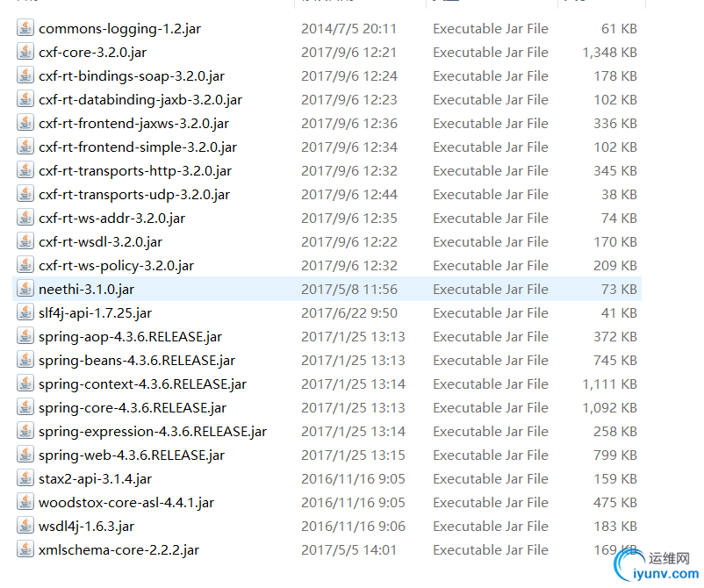This screenshot has width=704, height=588.
Task: Click the jar icon of neethi-3.1.0.jar
Action: (x=25, y=289)
